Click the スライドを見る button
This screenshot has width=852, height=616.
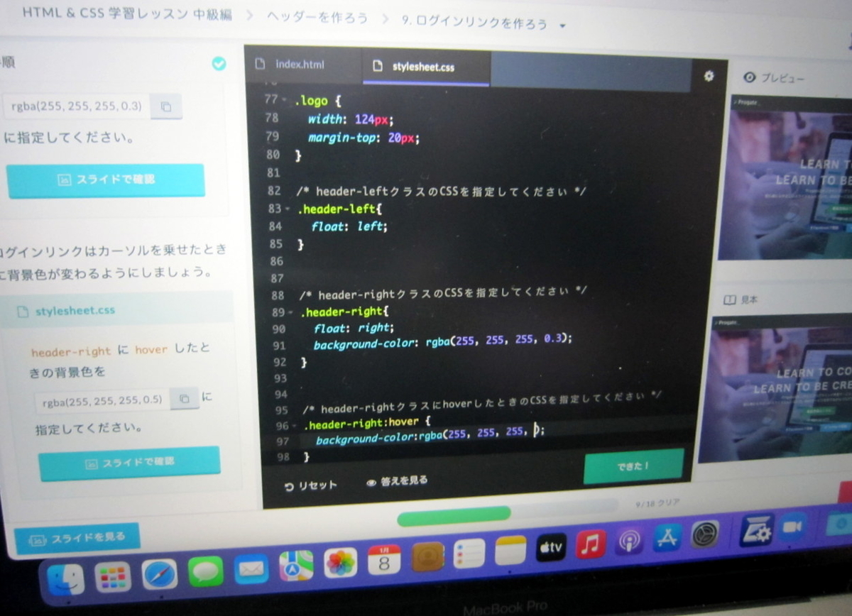click(77, 539)
